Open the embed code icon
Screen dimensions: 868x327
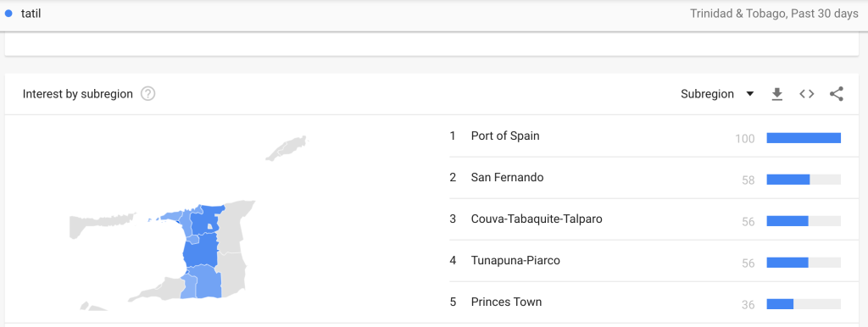pyautogui.click(x=807, y=94)
